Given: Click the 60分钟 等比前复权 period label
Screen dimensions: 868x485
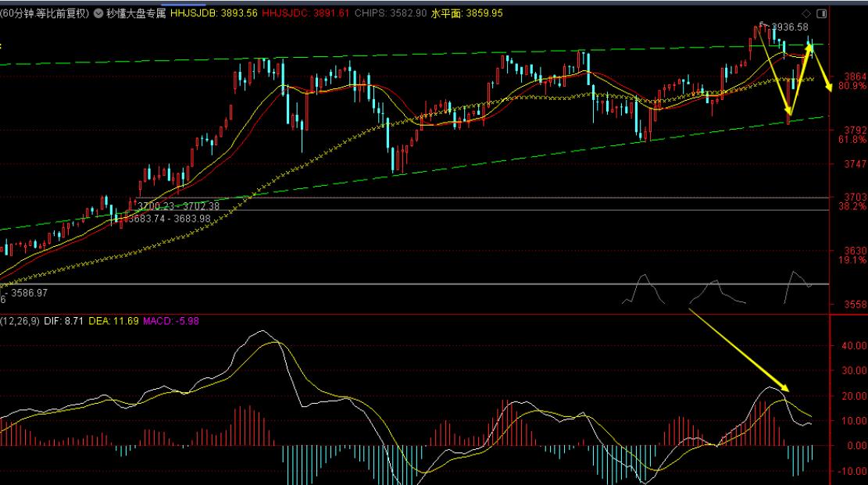Looking at the screenshot, I should 45,13.
